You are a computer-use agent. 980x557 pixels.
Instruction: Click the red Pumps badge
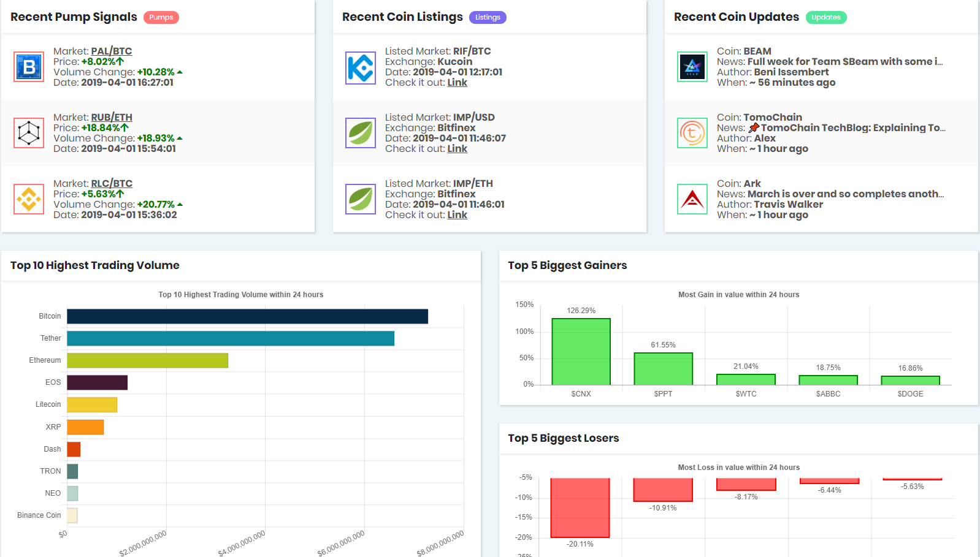pyautogui.click(x=161, y=17)
